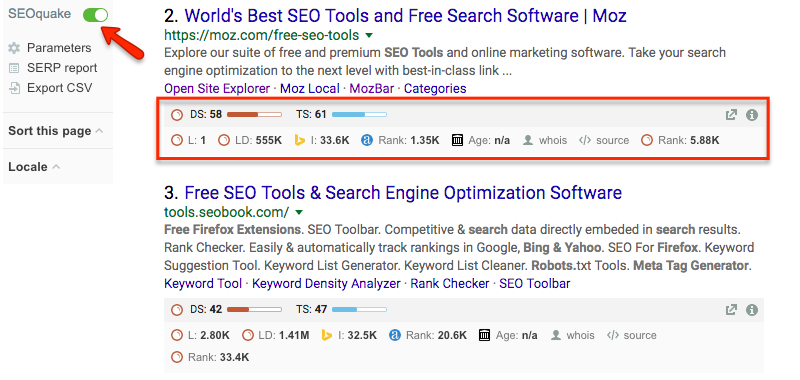Viewport: 800px width, 380px height.
Task: Click the Moz result external link icon
Action: [731, 115]
